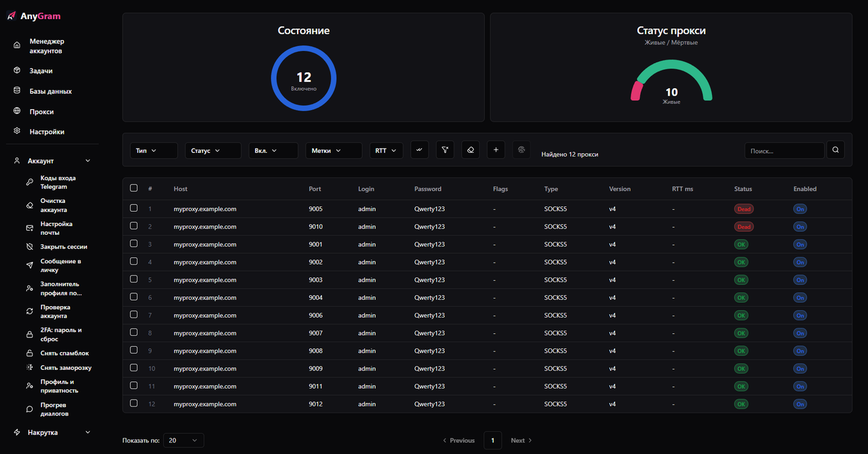Viewport: 868px width, 454px height.
Task: Open the Закрыть сессии menu entry
Action: [58, 247]
